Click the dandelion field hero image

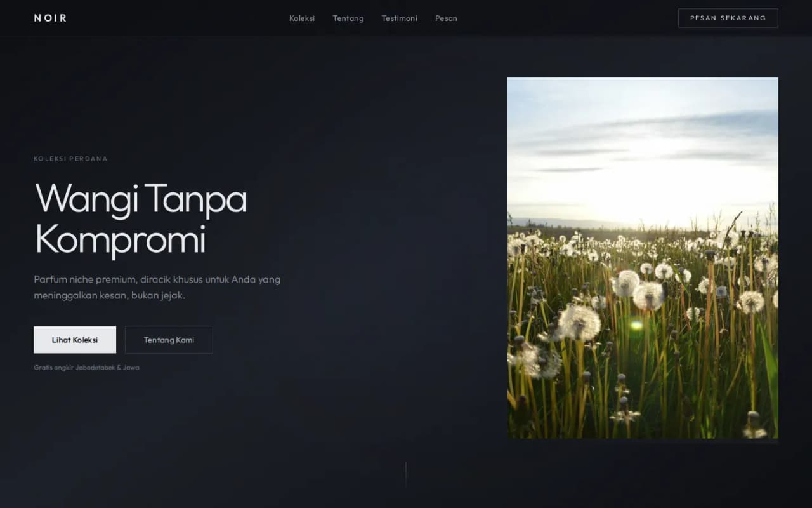point(643,258)
